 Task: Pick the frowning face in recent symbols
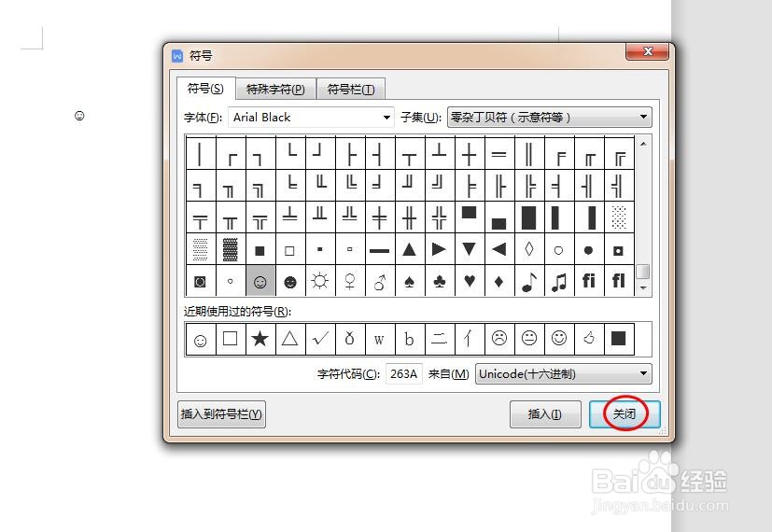(x=499, y=339)
